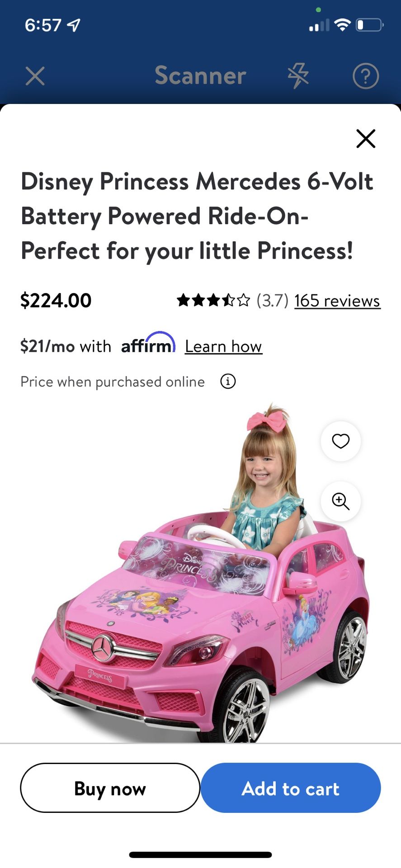
Task: Tap the Buy now button
Action: (x=110, y=788)
